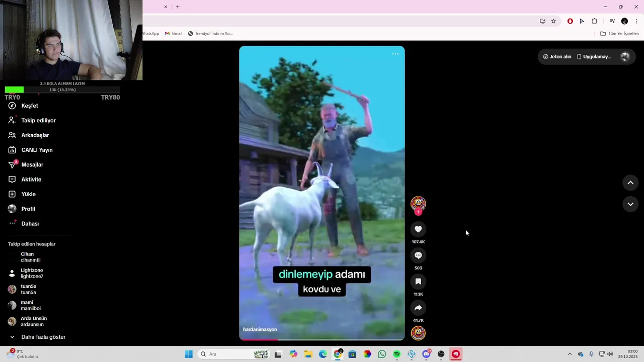The image size is (644, 362).
Task: Open the blue arrow extension icon
Action: [x=582, y=21]
